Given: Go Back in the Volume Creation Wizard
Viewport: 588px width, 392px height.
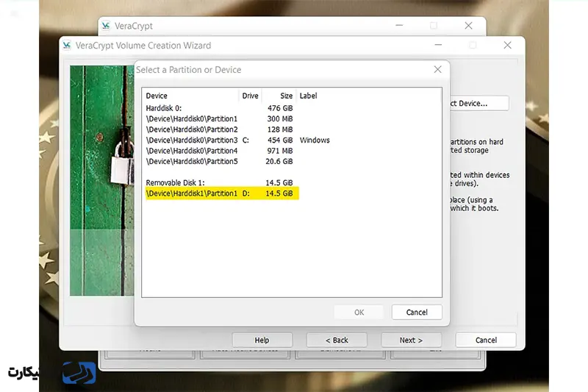Looking at the screenshot, I should (x=337, y=341).
